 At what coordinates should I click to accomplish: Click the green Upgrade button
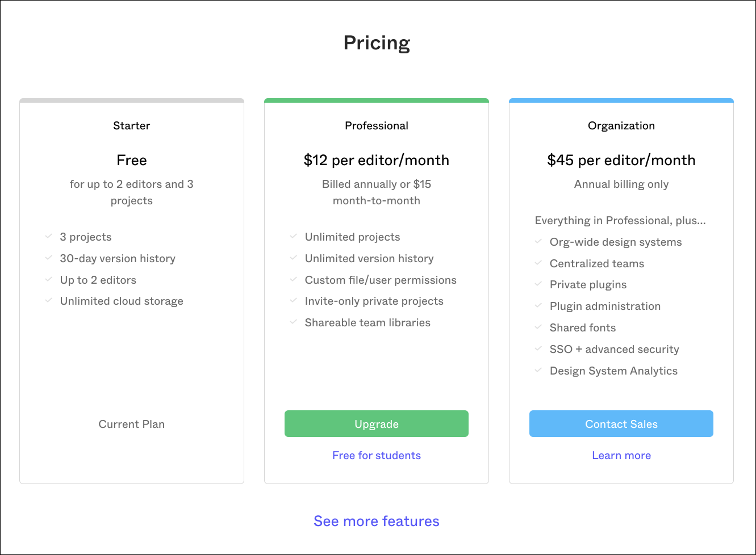pyautogui.click(x=376, y=424)
